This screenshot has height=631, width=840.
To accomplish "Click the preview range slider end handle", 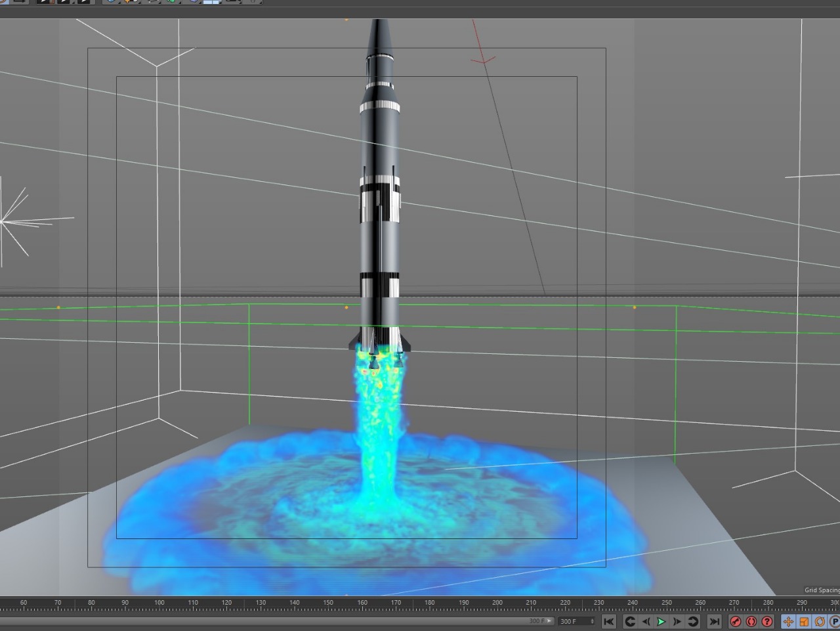I will point(549,621).
